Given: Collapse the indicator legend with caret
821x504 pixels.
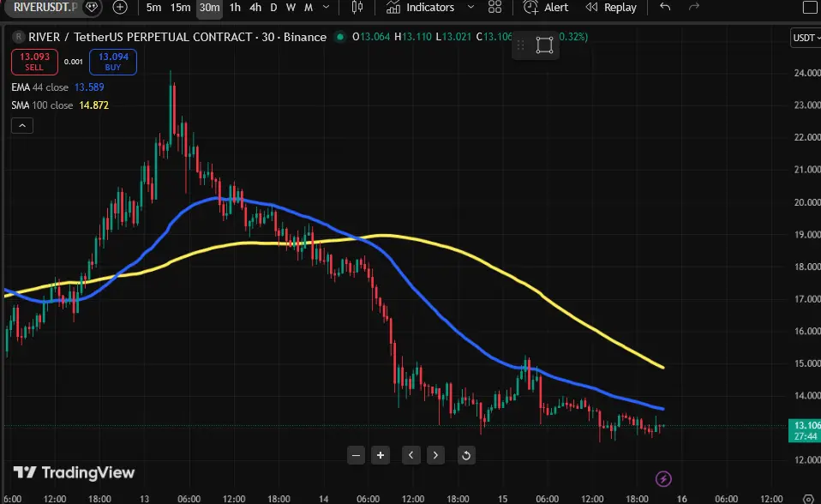Looking at the screenshot, I should [22, 126].
